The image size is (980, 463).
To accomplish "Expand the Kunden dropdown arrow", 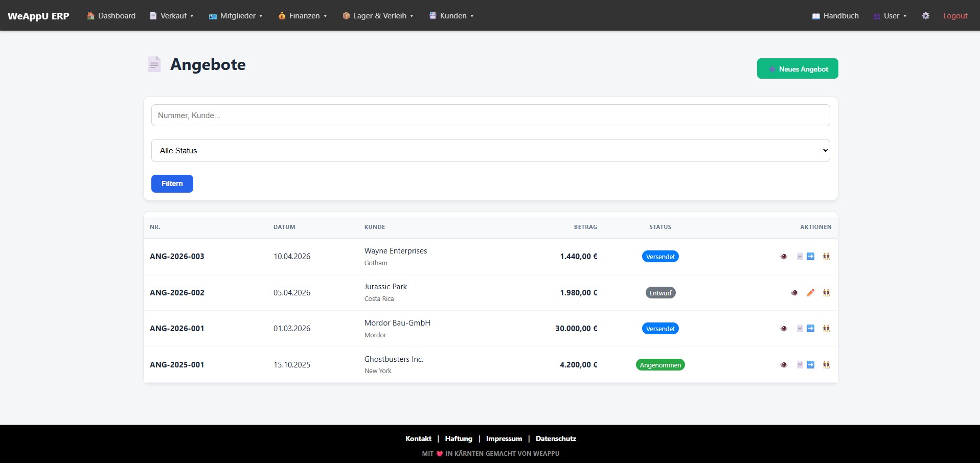I will tap(472, 16).
